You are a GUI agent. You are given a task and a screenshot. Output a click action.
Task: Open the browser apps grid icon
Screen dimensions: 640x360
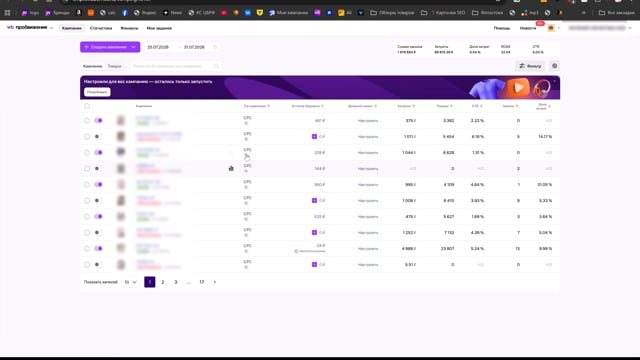[7, 13]
